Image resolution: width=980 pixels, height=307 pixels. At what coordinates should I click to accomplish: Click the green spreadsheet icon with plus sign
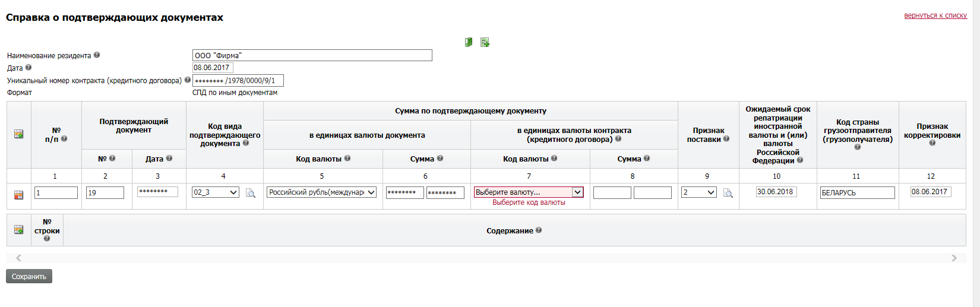pos(485,42)
